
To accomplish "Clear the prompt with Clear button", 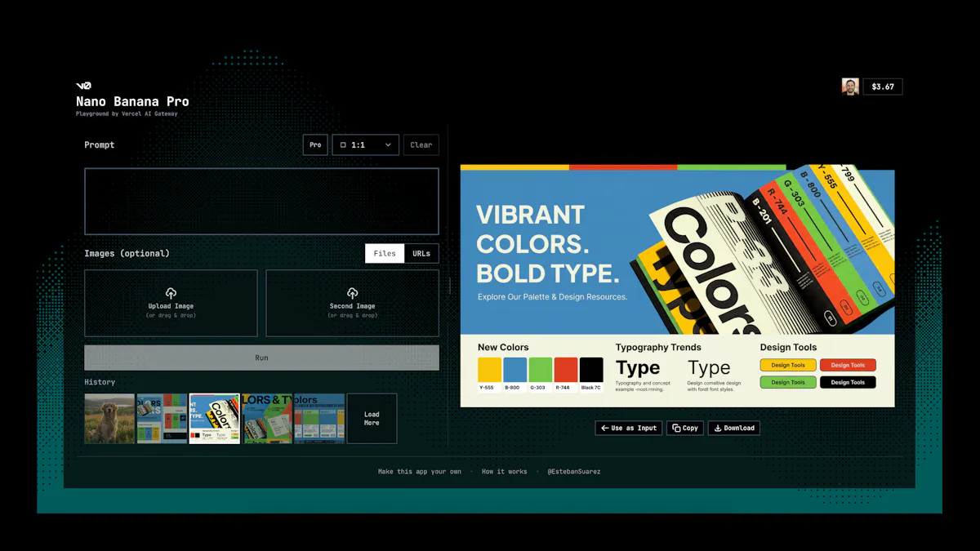I will coord(421,145).
